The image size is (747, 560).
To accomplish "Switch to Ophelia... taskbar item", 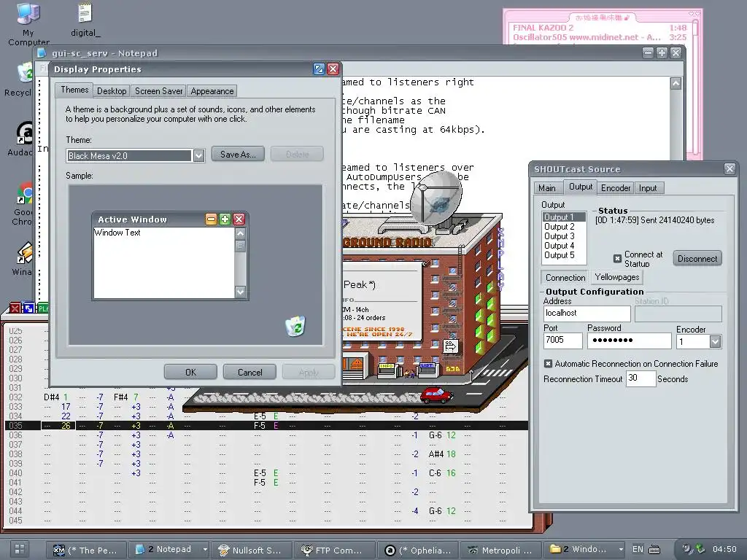I will click(x=418, y=550).
